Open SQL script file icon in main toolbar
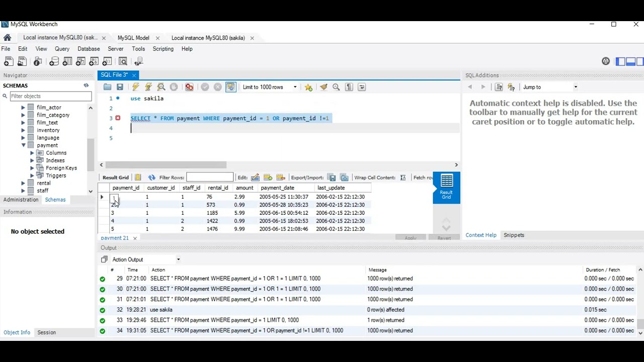Image resolution: width=644 pixels, height=362 pixels. [x=22, y=61]
